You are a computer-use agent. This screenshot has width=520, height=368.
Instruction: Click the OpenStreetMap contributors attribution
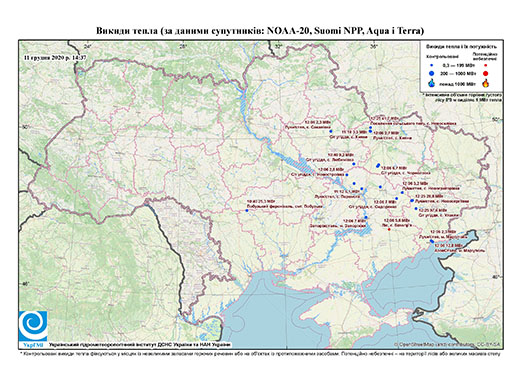pos(447,344)
